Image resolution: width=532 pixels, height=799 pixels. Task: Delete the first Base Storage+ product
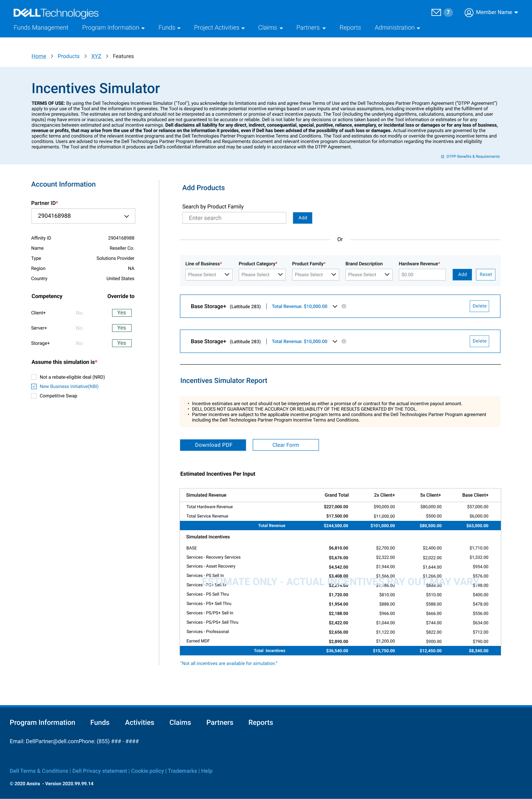click(479, 306)
